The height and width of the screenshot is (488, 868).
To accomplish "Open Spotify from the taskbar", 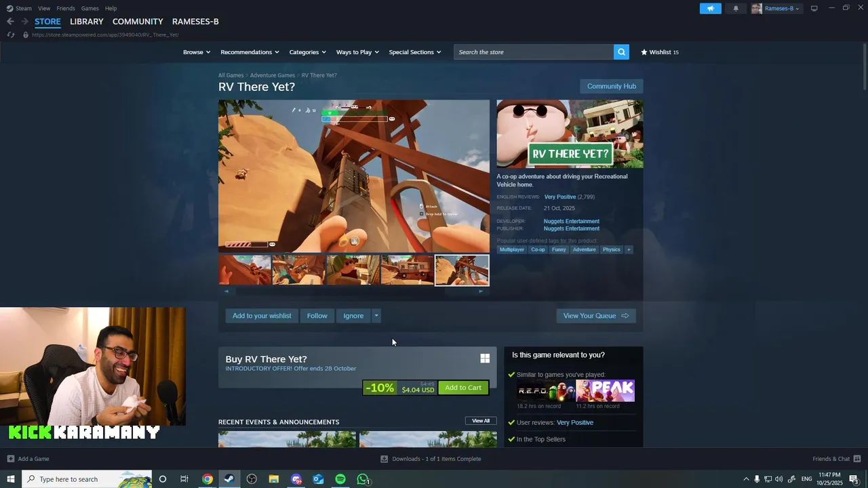I will pyautogui.click(x=340, y=479).
